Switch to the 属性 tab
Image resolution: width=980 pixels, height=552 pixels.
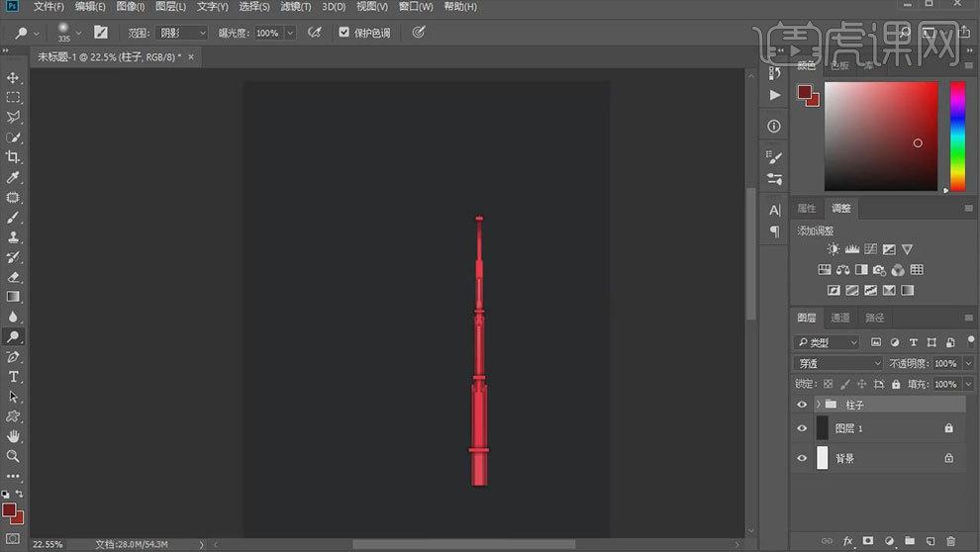807,209
